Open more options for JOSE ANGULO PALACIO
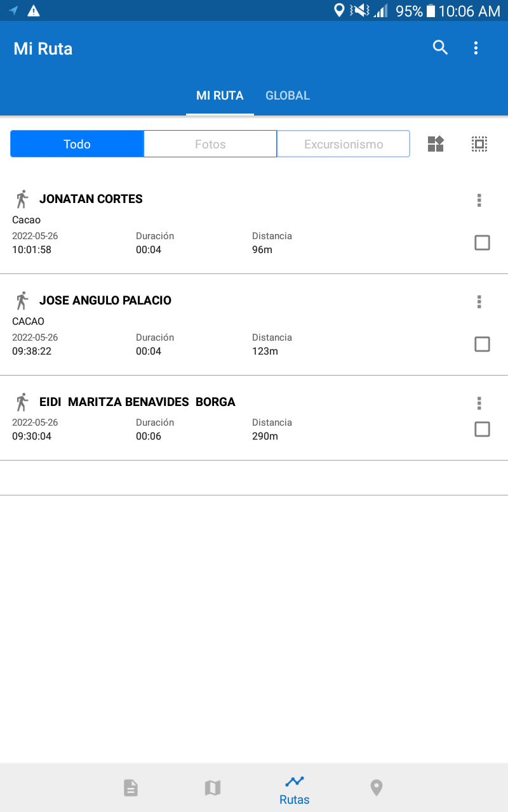 [479, 302]
